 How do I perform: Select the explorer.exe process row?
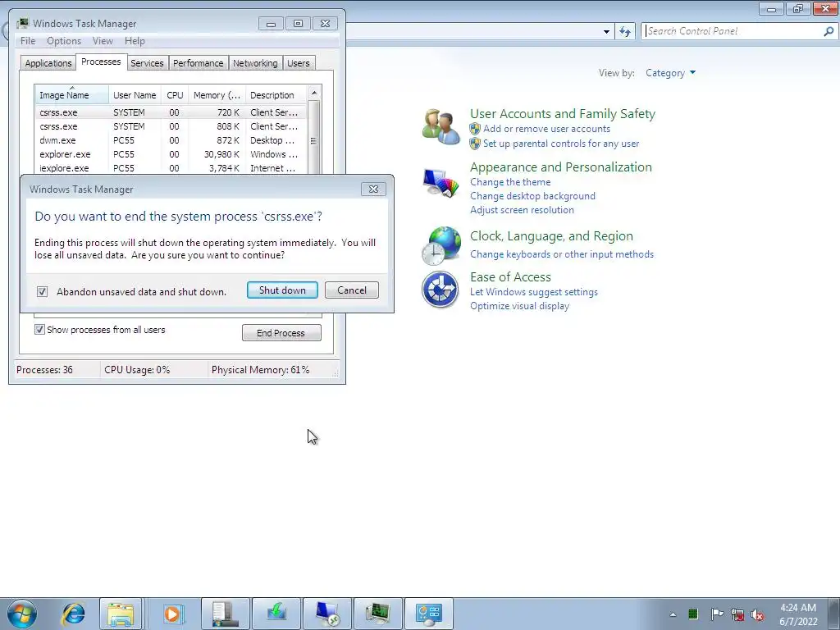coord(171,154)
